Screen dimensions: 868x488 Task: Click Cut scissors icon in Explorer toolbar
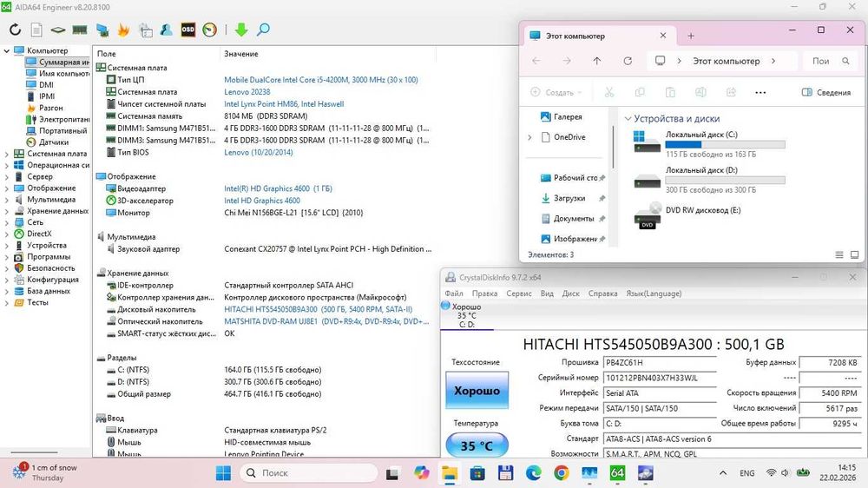[x=609, y=93]
